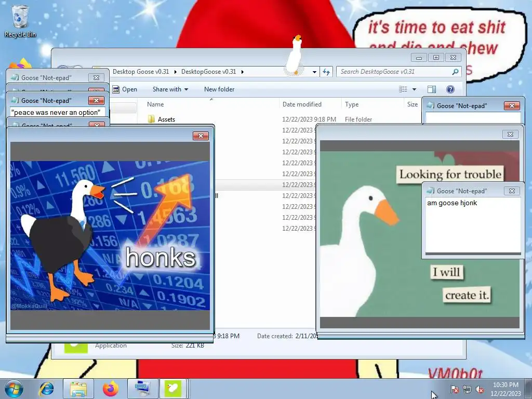Sort by the Size column header
The height and width of the screenshot is (399, 532).
pos(413,104)
